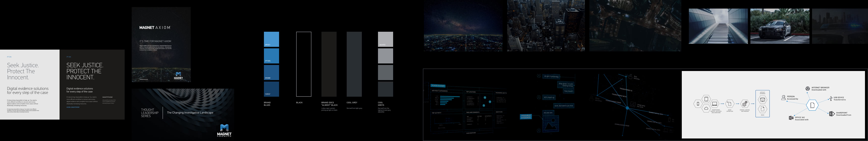Open the Milky Way night sky photo

pos(463,26)
